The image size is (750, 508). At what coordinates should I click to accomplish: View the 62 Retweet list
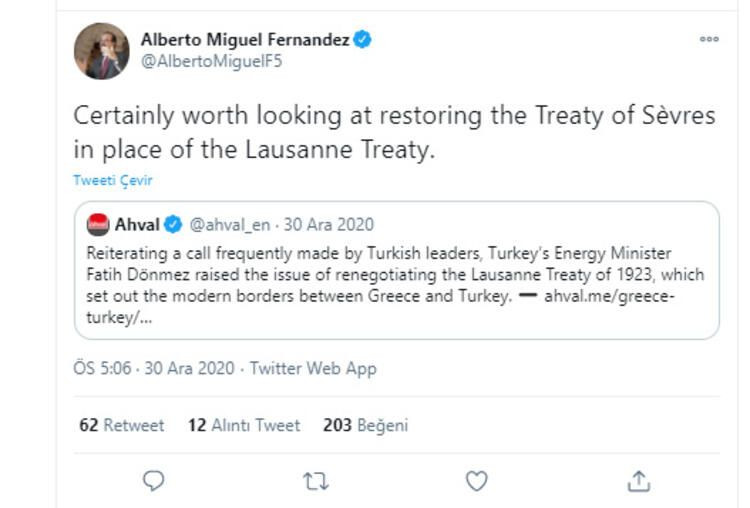tap(121, 425)
